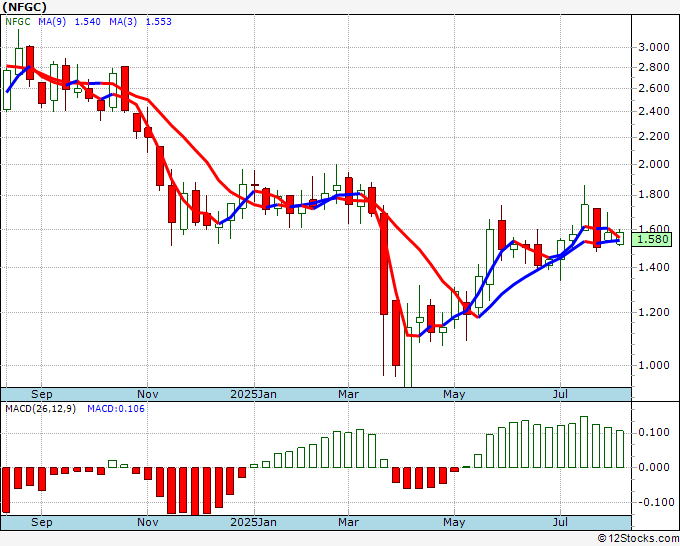This screenshot has width=680, height=546.
Task: Click the (NFGC) chart title
Action: click(x=24, y=7)
